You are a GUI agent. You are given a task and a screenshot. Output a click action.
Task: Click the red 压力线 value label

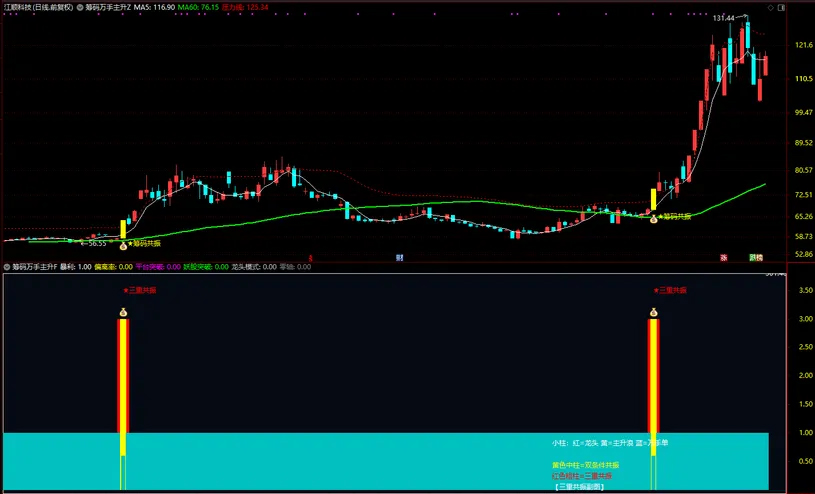[x=245, y=7]
